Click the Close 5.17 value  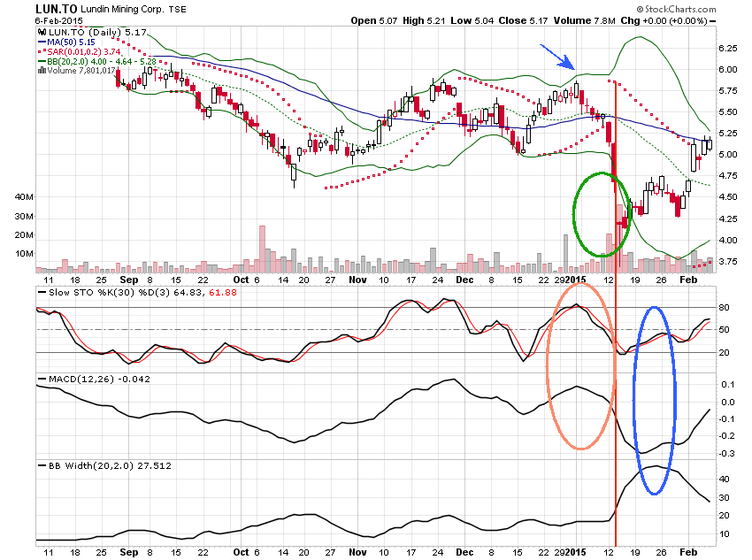[x=523, y=20]
